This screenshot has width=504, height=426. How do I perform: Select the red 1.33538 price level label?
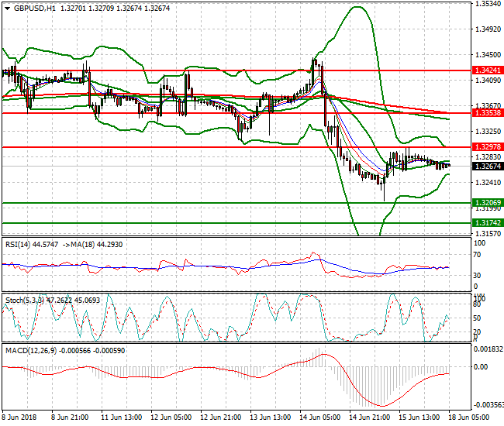(488, 113)
